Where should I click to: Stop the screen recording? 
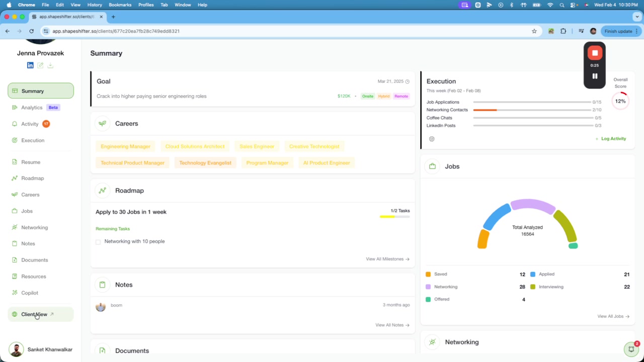595,53
